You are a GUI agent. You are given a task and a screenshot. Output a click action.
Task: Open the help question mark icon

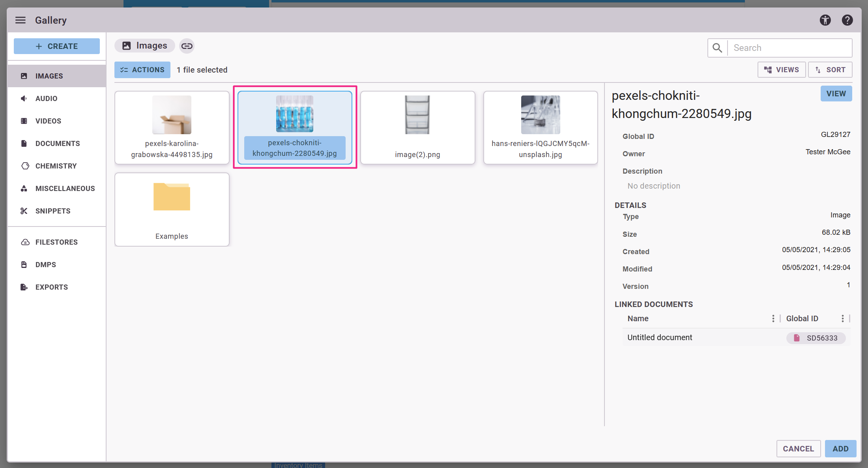click(x=847, y=20)
